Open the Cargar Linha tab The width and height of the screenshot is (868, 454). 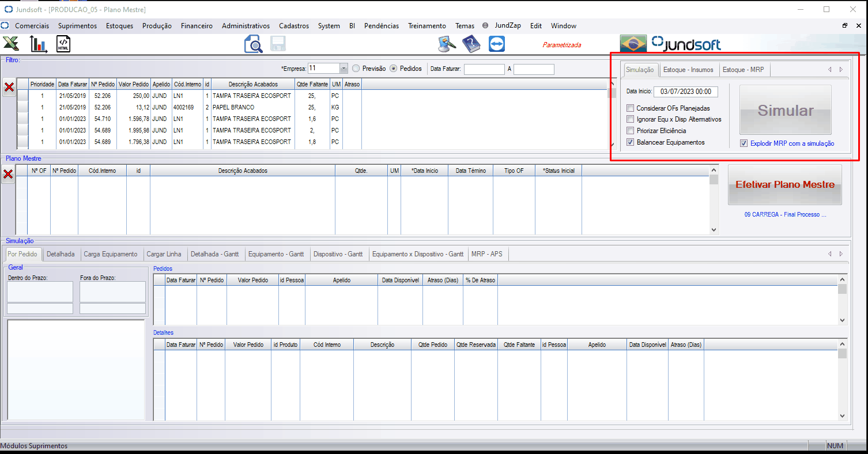164,254
